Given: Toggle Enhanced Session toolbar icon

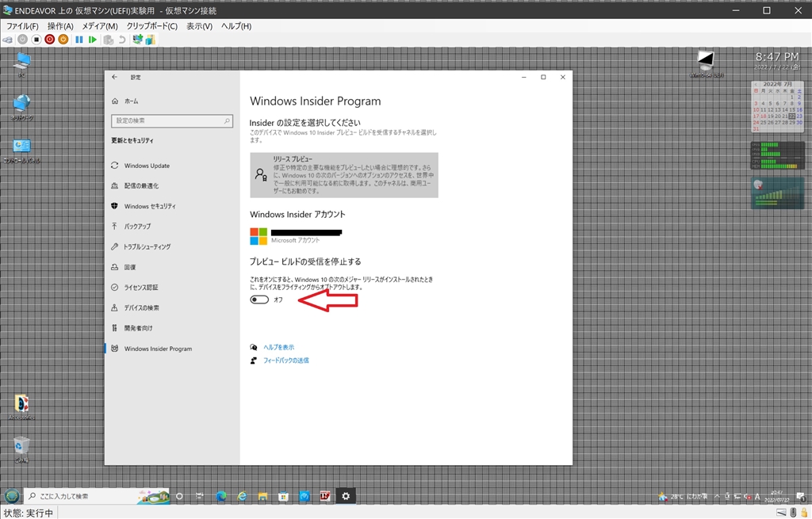Looking at the screenshot, I should click(137, 40).
